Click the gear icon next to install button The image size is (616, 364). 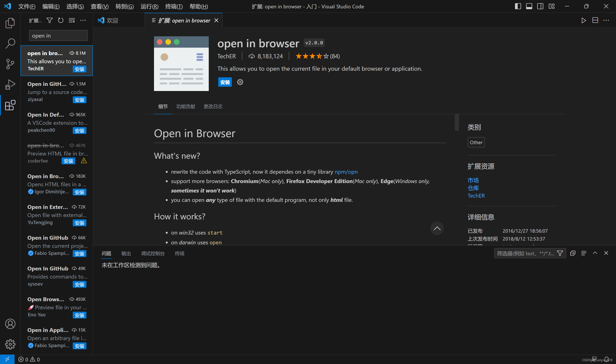240,82
